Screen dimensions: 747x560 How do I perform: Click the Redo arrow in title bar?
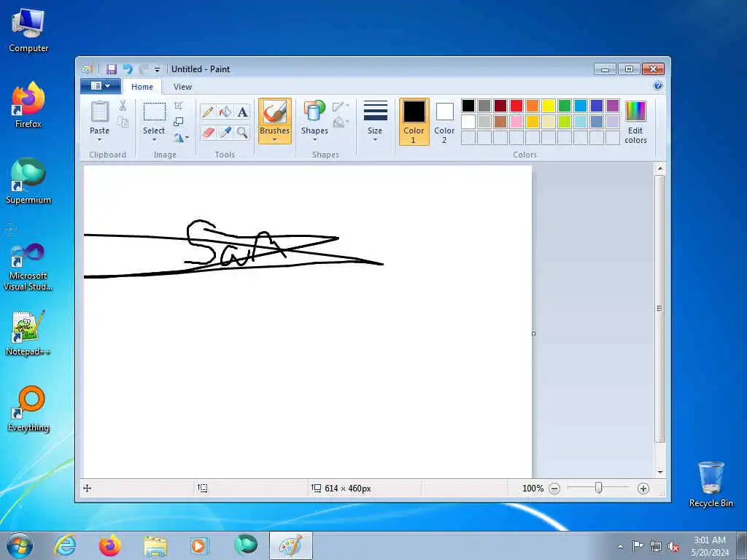[144, 69]
